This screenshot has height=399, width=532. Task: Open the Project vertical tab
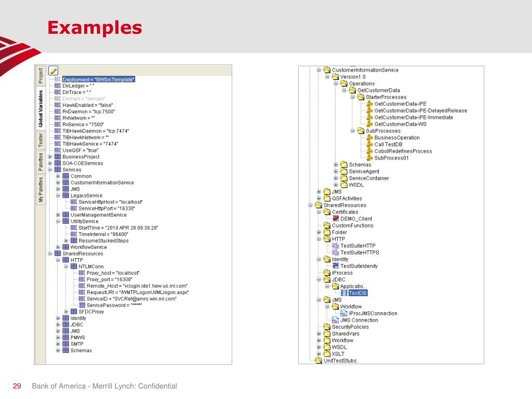(x=41, y=76)
